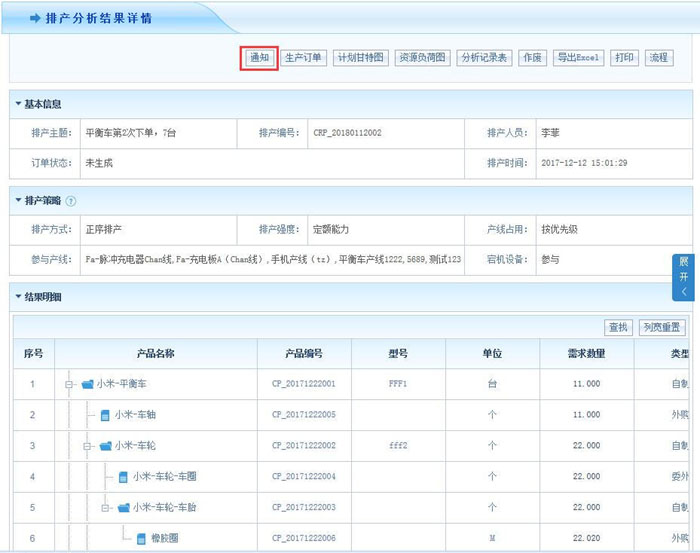Collapse the 结果明细 section
Screen dimensions: 700x553
click(x=18, y=297)
